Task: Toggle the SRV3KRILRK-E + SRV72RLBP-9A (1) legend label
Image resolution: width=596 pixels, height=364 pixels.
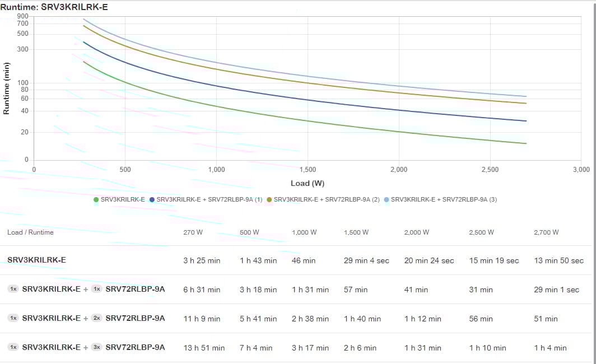Action: coord(209,199)
